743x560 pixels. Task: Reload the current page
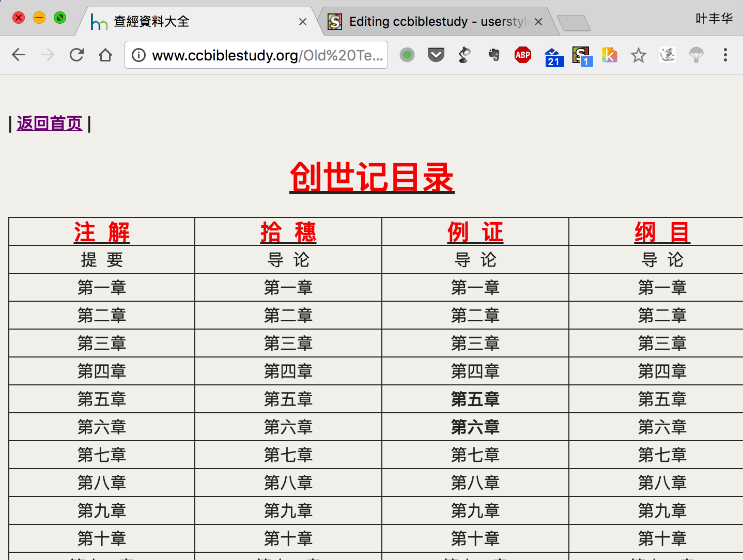click(x=76, y=55)
